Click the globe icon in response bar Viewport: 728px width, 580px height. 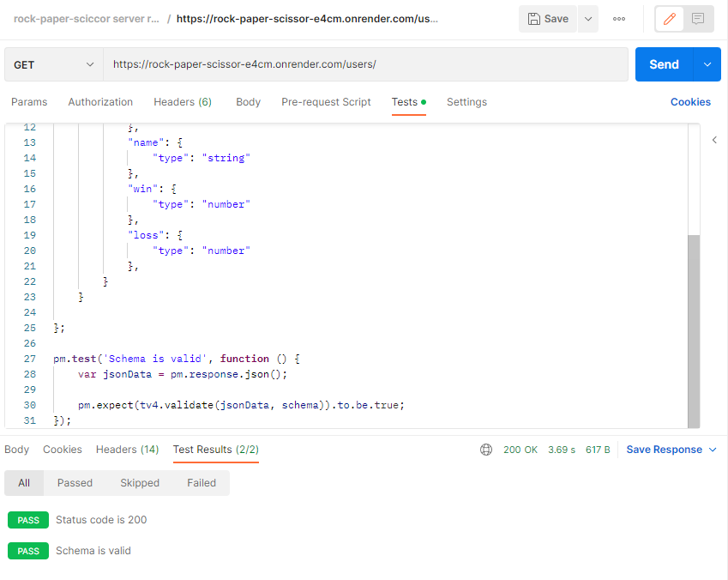click(485, 449)
